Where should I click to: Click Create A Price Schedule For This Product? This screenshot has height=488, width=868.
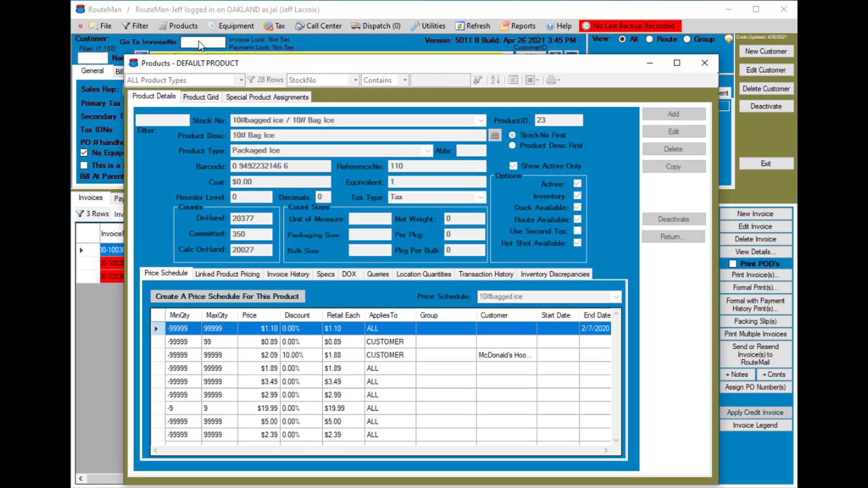[x=227, y=296]
